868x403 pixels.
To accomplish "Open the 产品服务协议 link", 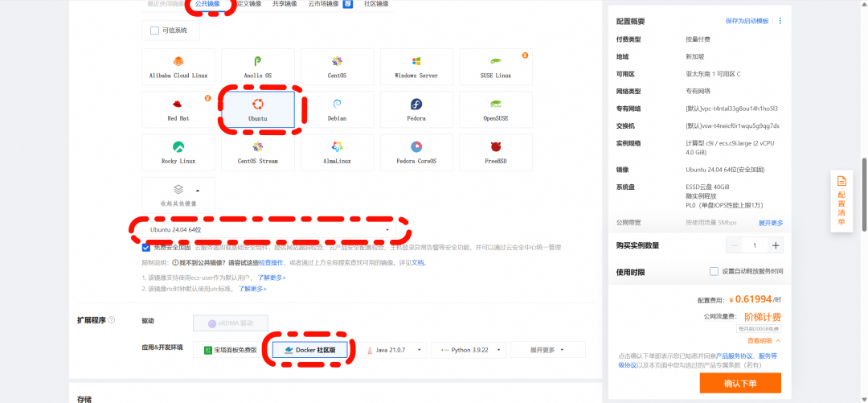I will pyautogui.click(x=734, y=356).
